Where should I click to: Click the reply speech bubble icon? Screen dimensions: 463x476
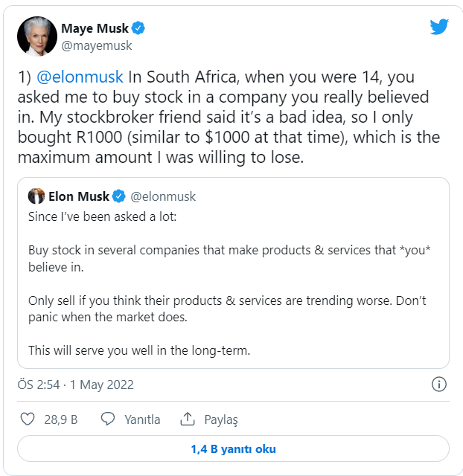[108, 419]
